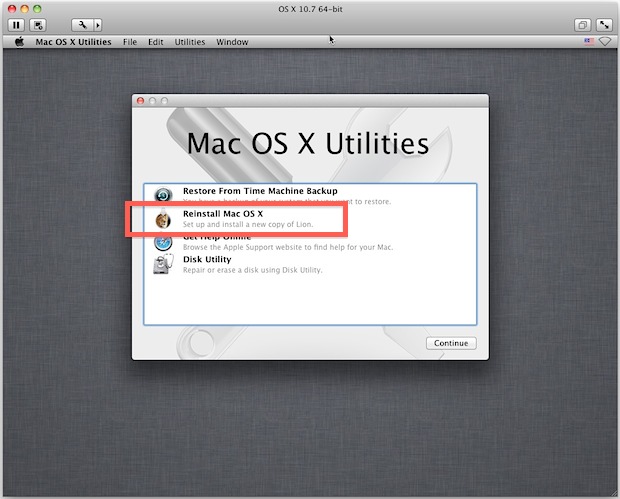Select Restore From Time Machine Backup

(x=310, y=196)
